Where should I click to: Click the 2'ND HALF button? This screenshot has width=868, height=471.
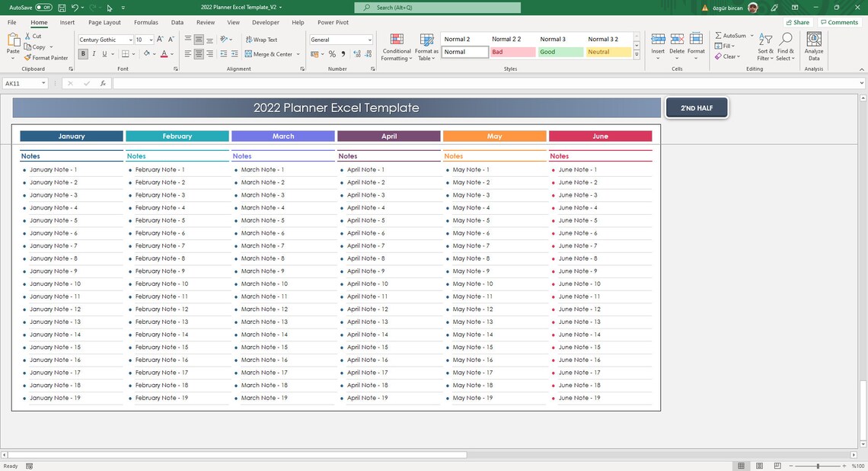(695, 107)
